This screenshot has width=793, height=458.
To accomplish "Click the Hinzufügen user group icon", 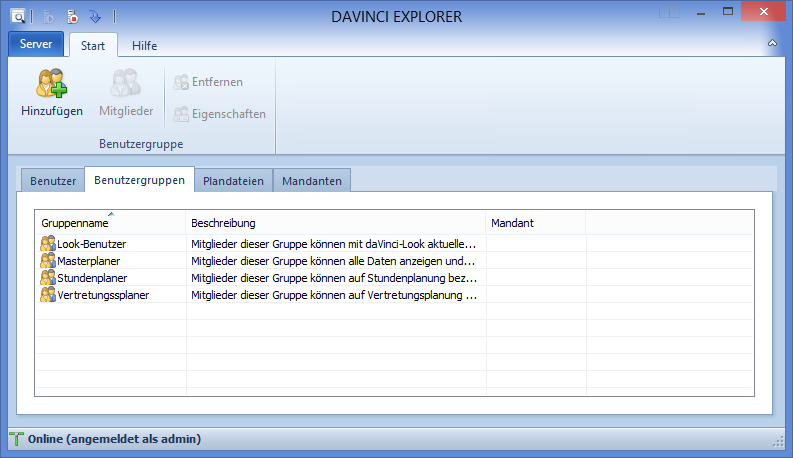I will [x=52, y=83].
